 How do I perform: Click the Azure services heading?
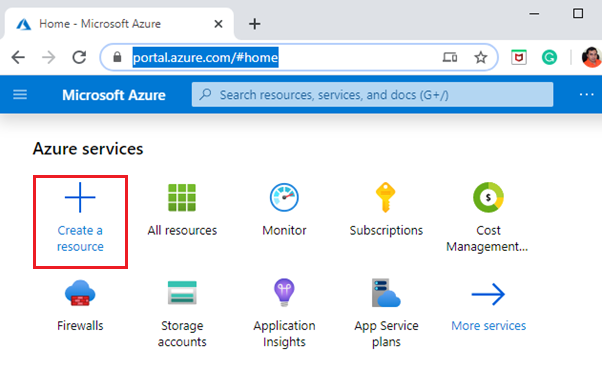coord(88,149)
